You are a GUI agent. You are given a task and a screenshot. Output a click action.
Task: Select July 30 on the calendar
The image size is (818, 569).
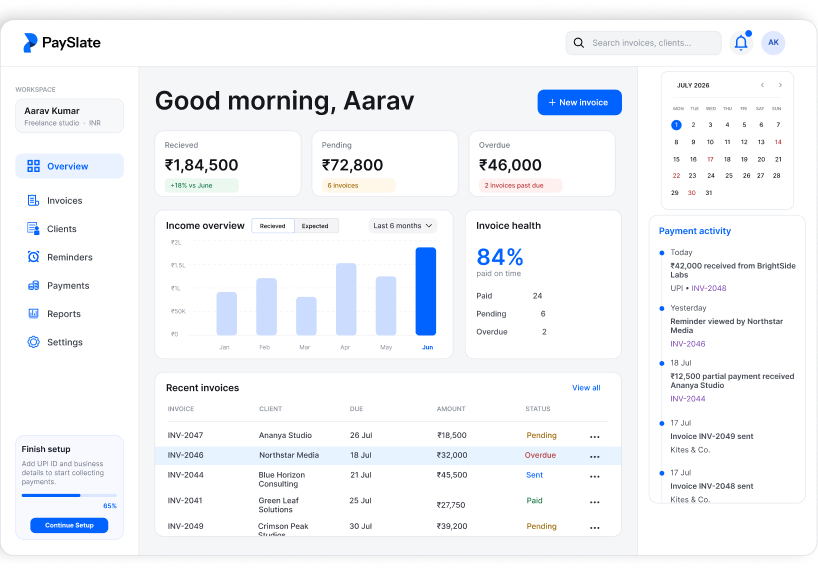point(692,192)
